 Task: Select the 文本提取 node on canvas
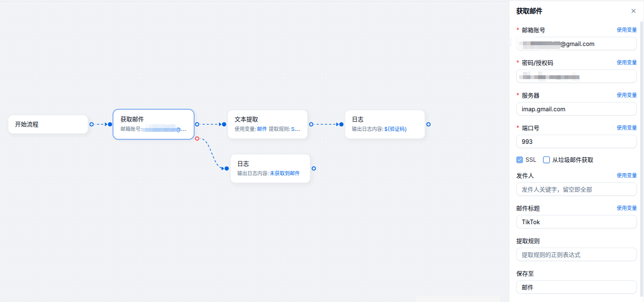point(267,124)
